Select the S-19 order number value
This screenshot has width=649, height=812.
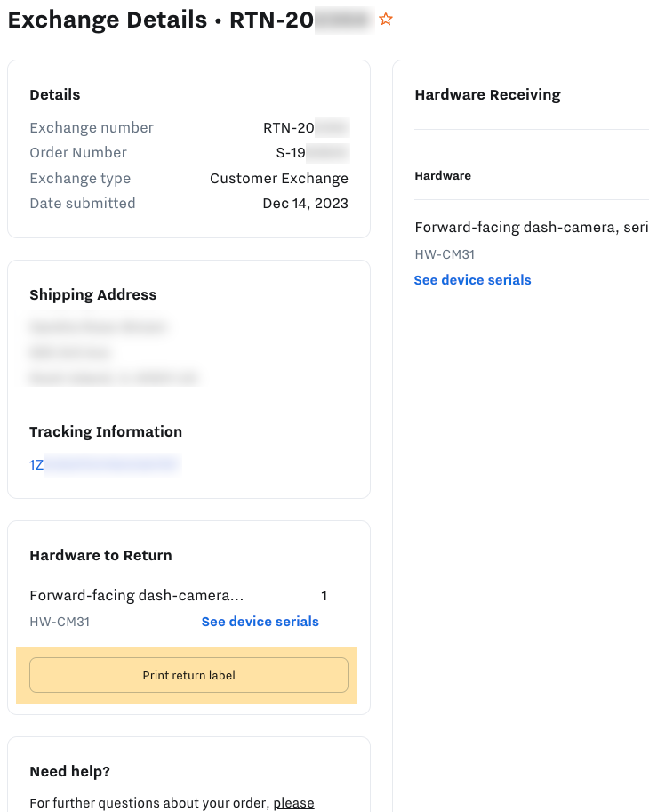[311, 153]
